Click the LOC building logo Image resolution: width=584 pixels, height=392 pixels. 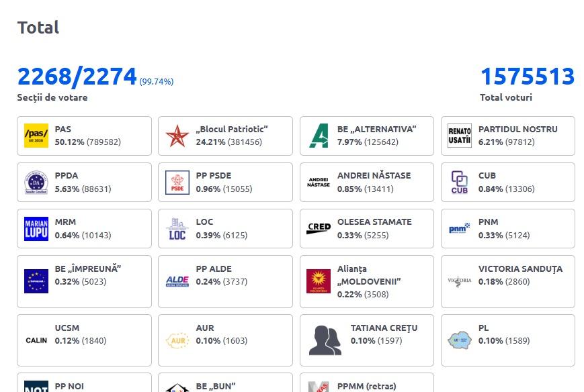[177, 229]
